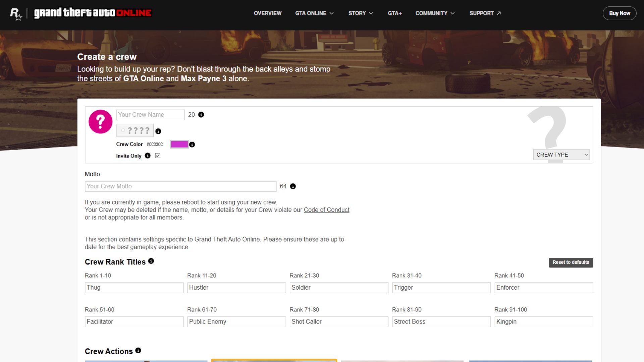Viewport: 644px width, 362px height.
Task: Click the info icon beside crew tag field
Action: [x=158, y=131]
